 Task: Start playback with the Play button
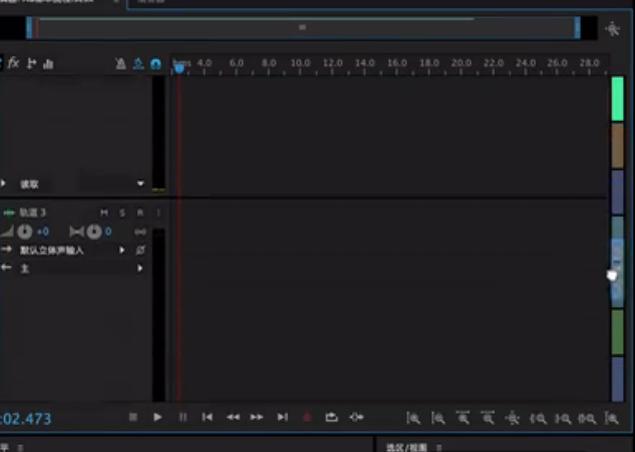coord(158,417)
